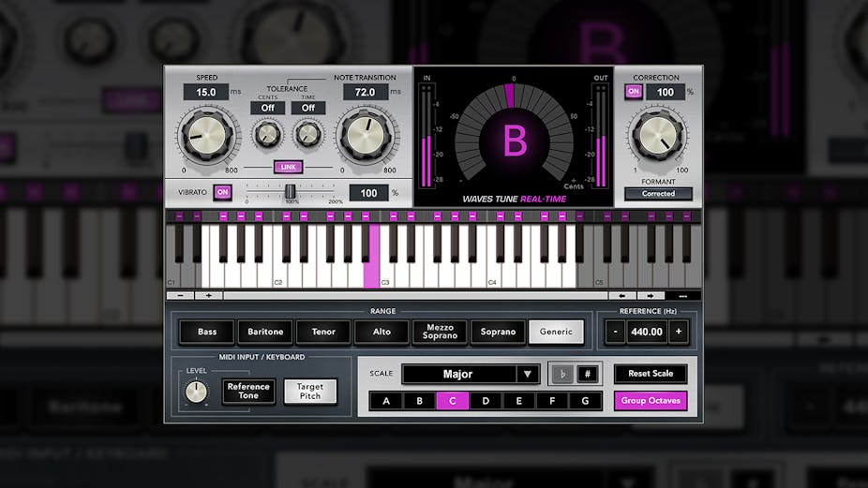Image resolution: width=868 pixels, height=488 pixels.
Task: Click the Tolerance Cents knob
Action: (267, 134)
